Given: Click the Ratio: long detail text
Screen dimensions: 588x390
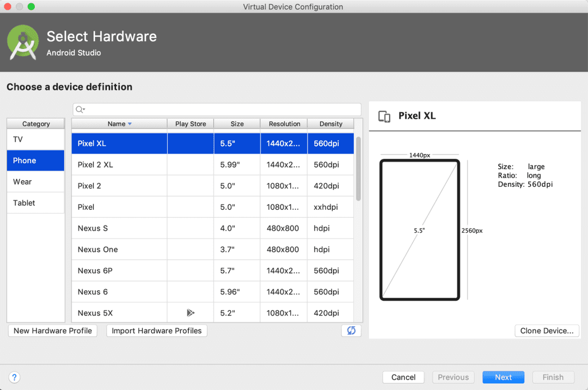Looking at the screenshot, I should 519,175.
